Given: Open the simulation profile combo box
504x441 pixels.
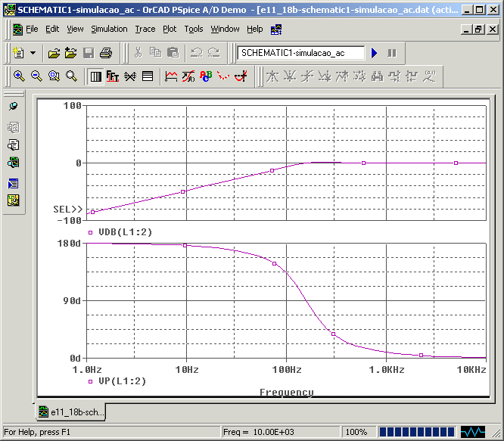Looking at the screenshot, I should [x=300, y=53].
